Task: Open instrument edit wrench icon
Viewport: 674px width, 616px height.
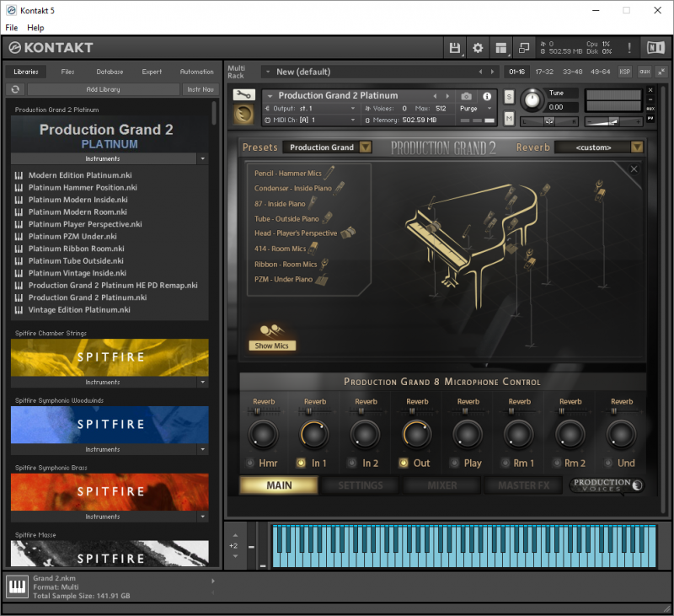Action: click(x=244, y=94)
